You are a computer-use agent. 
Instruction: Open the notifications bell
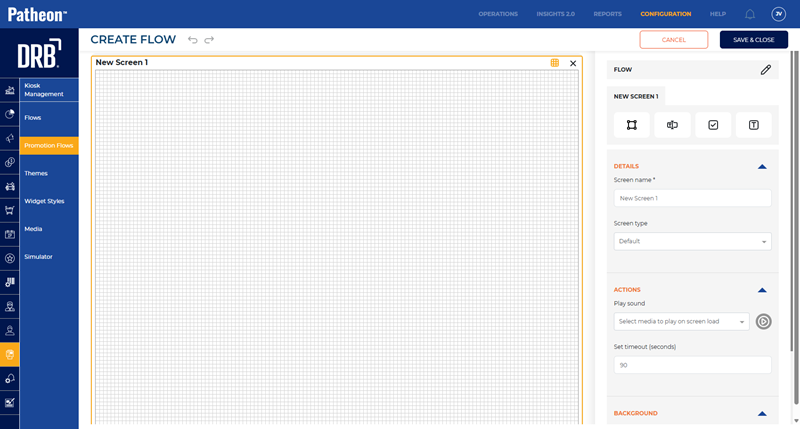pyautogui.click(x=750, y=14)
